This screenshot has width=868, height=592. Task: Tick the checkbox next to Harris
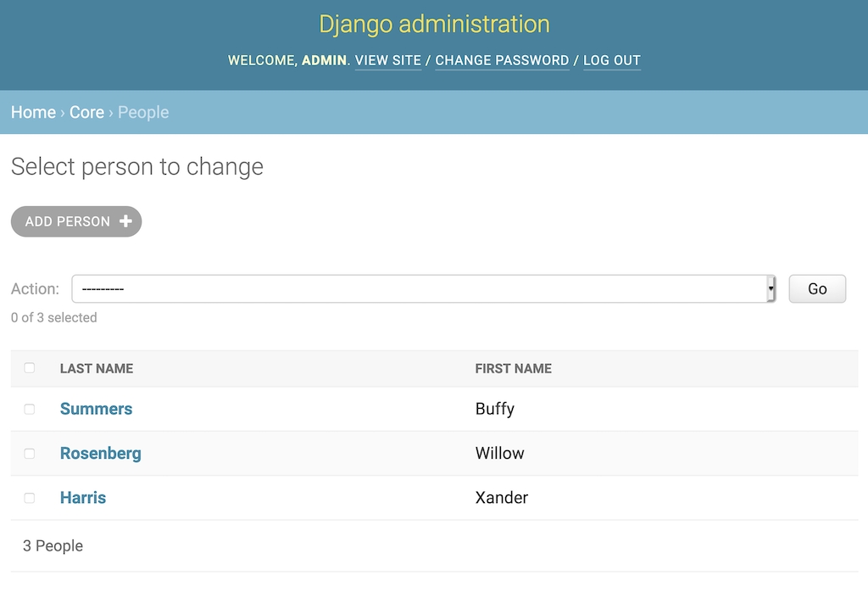30,498
